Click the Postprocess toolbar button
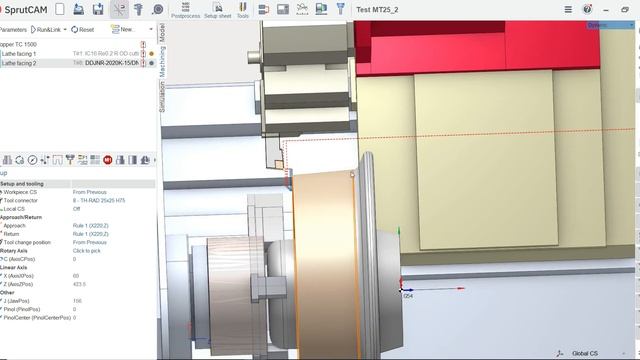 [x=185, y=10]
